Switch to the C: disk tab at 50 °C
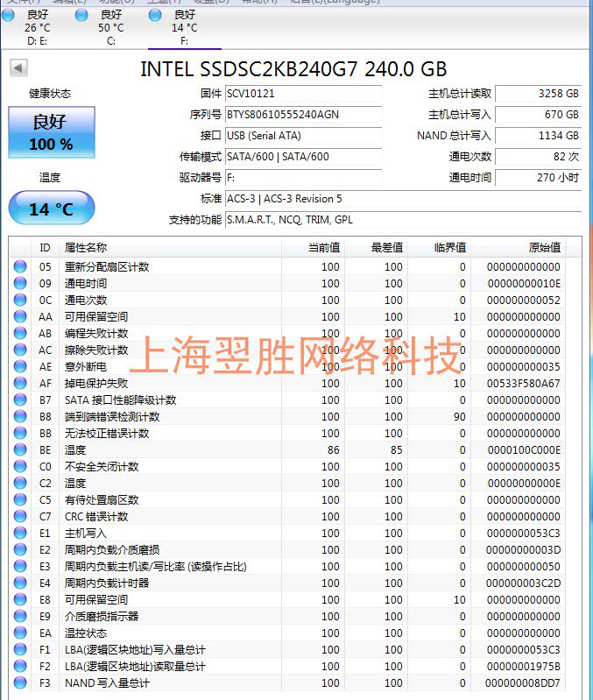The height and width of the screenshot is (700, 593). pyautogui.click(x=111, y=28)
